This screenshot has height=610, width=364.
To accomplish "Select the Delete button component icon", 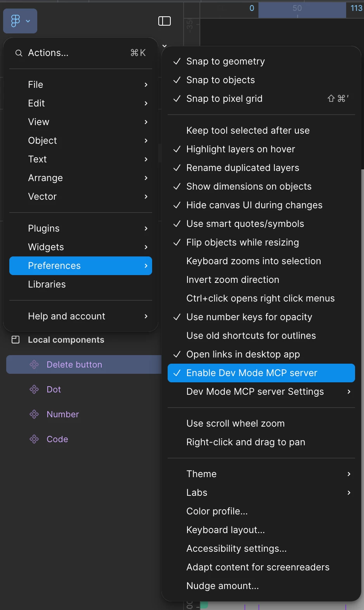I will tap(34, 364).
